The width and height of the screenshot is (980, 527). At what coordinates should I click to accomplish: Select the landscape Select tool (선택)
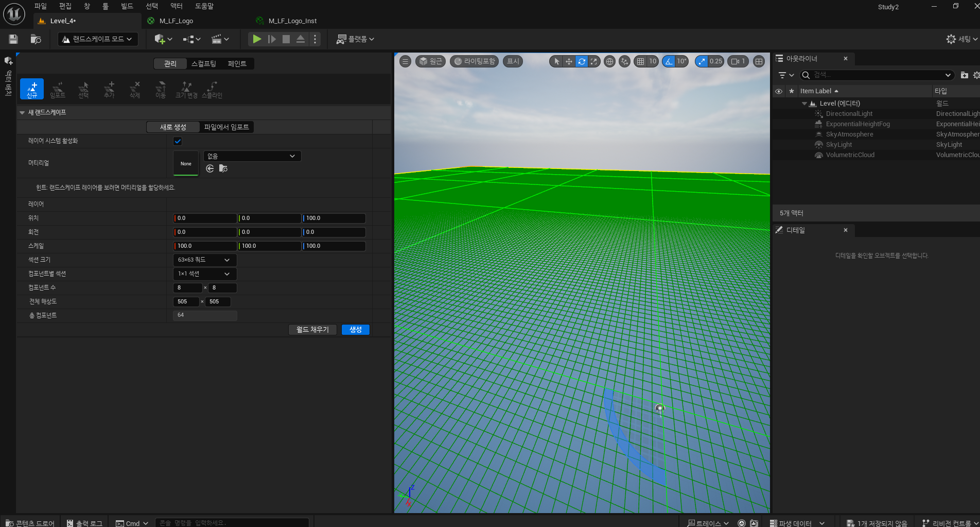point(83,89)
